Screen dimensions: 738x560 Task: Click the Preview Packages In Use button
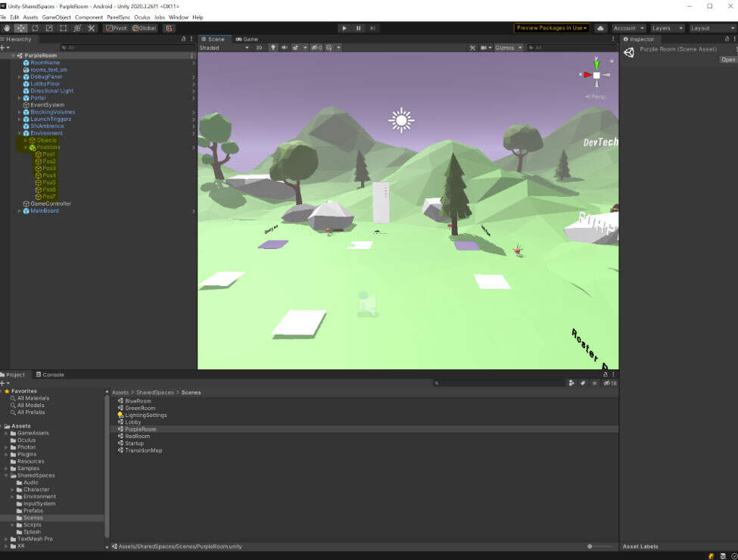coord(551,28)
